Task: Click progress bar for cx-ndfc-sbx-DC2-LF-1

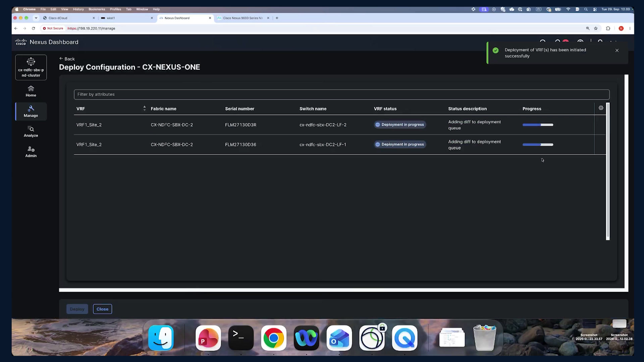Action: pos(538,144)
